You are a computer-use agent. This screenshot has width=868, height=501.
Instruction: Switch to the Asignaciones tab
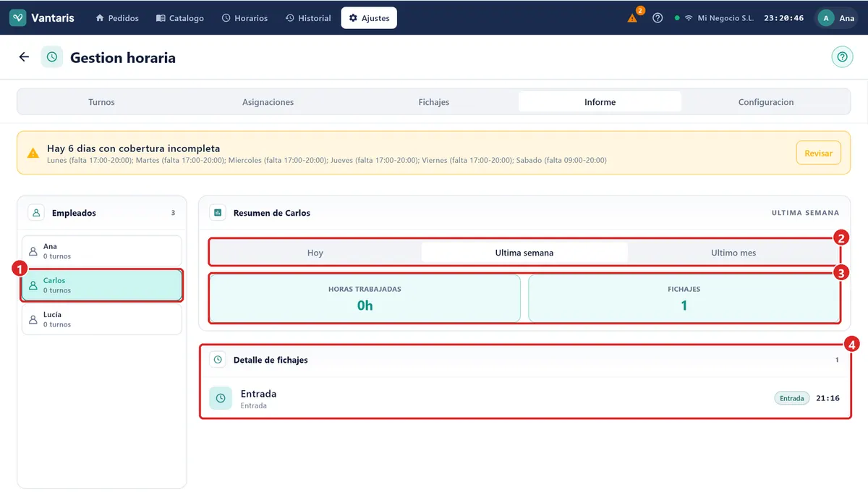point(268,102)
